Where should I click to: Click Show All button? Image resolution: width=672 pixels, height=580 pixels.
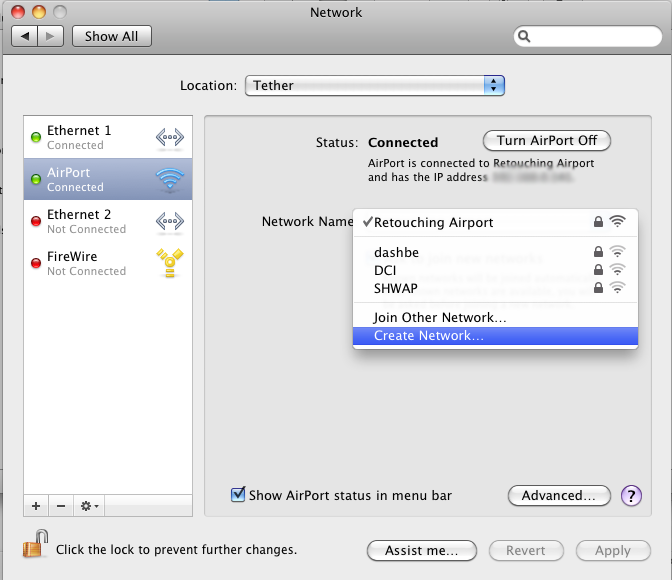tap(111, 36)
